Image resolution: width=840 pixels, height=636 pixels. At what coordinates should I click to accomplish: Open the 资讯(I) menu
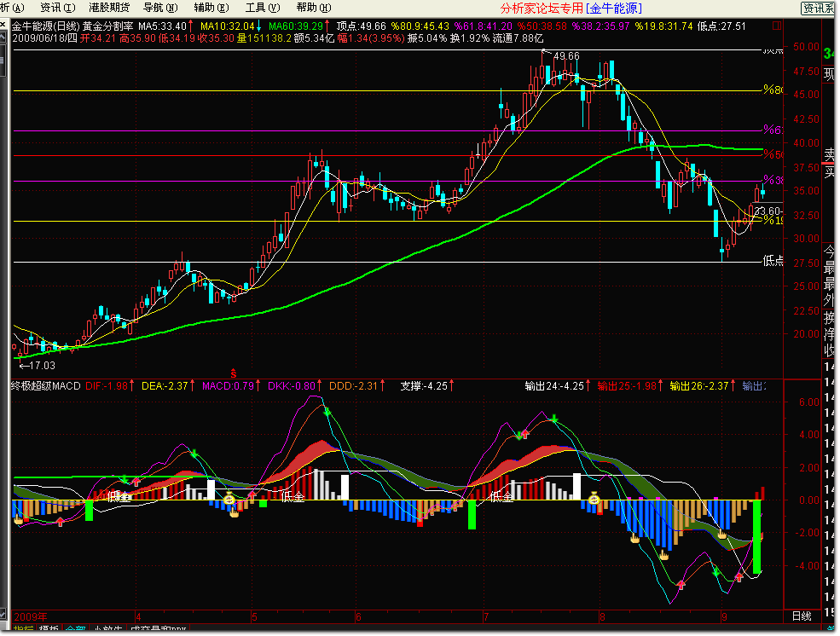click(58, 8)
